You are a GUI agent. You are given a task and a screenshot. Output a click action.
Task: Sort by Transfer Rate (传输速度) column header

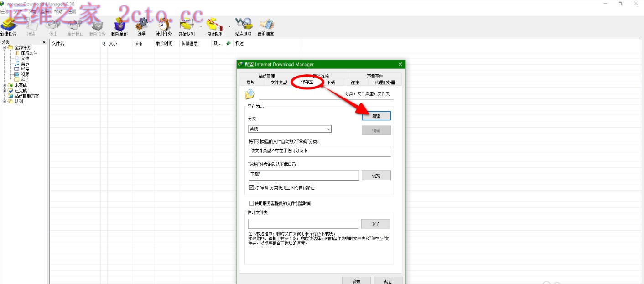(195, 44)
